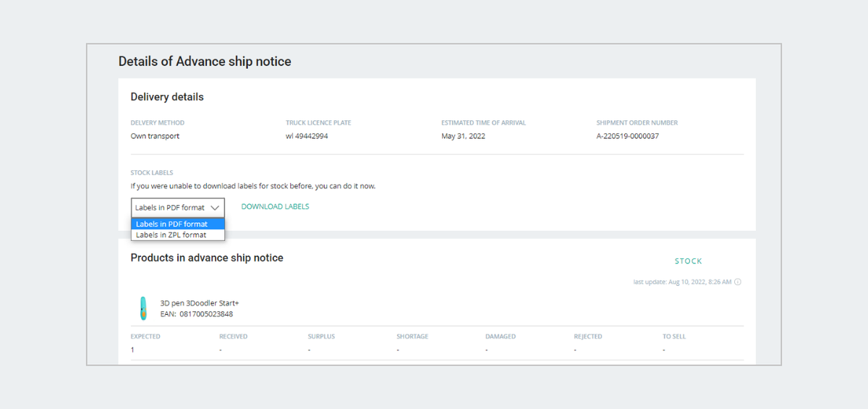Click the SURPLUS column header
Viewport: 868px width, 409px height.
point(321,337)
